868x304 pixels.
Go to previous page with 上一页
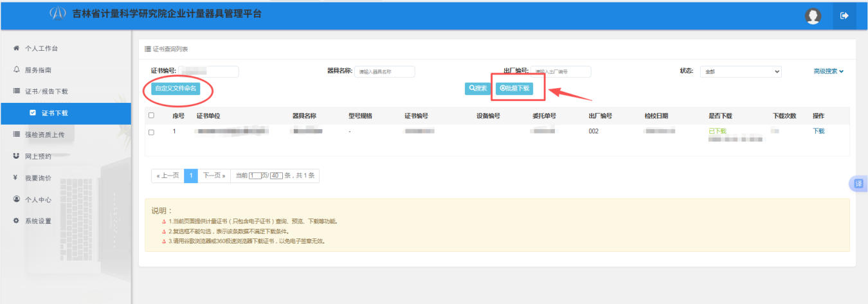tap(168, 175)
